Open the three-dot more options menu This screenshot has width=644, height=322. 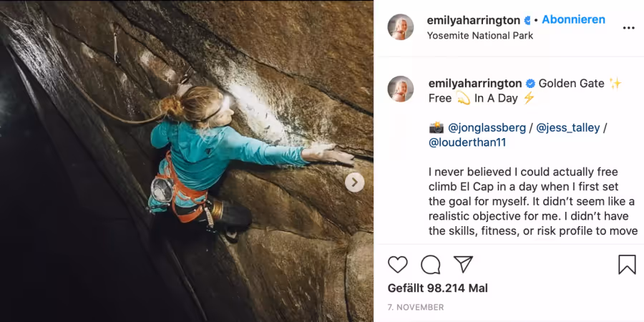[x=628, y=28]
